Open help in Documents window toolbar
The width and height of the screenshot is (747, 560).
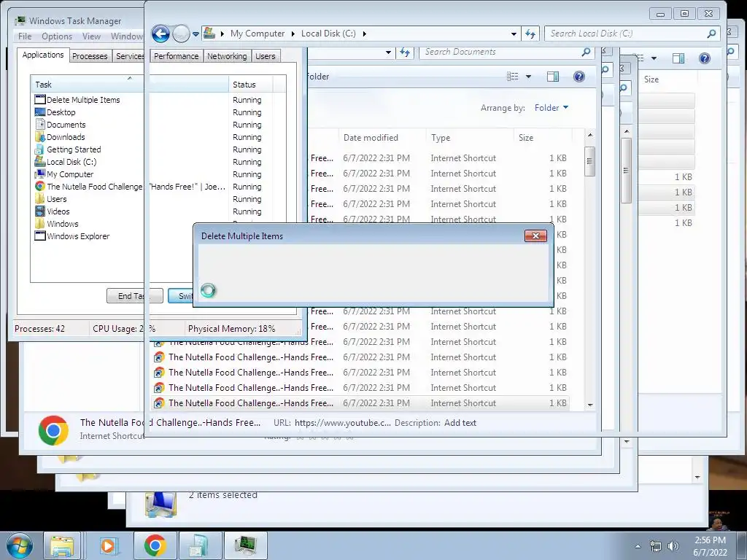[x=578, y=77]
